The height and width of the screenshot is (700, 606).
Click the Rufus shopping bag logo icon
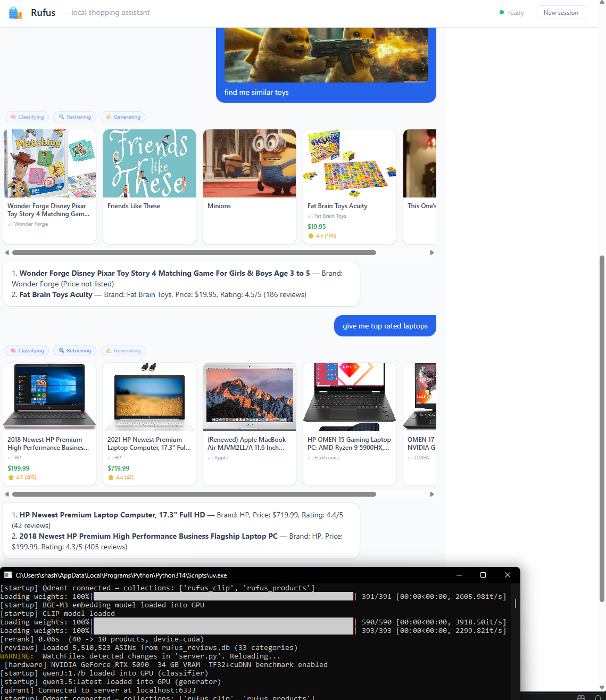(15, 13)
